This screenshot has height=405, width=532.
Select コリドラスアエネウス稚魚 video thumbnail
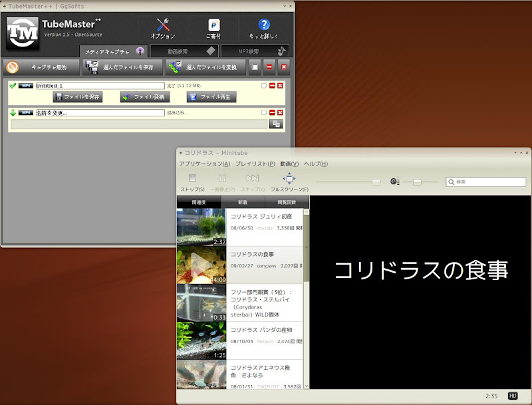point(201,374)
